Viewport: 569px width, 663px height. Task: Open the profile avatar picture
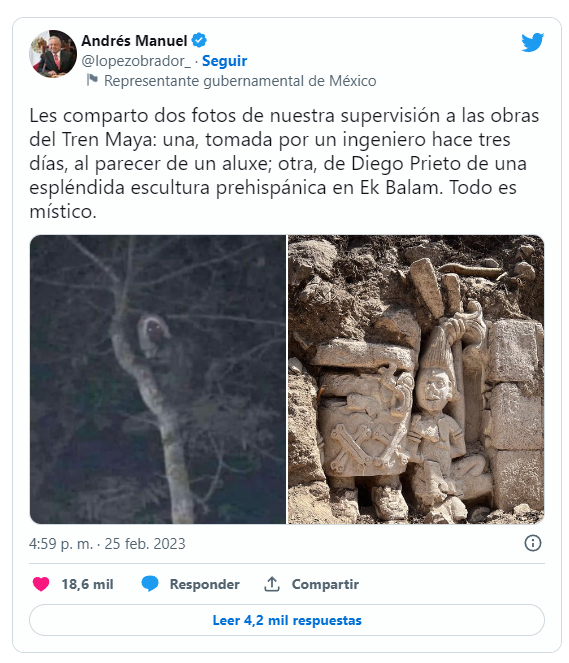point(53,53)
